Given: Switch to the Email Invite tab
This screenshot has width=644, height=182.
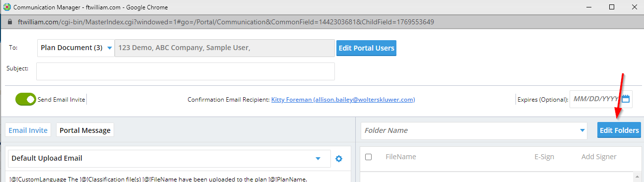Looking at the screenshot, I should [28, 130].
